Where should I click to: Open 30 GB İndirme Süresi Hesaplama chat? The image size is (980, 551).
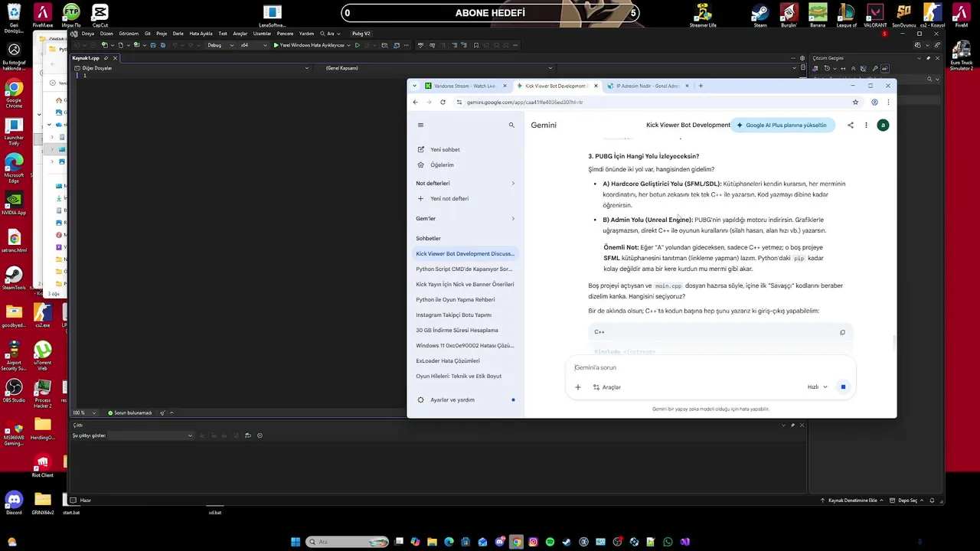pyautogui.click(x=465, y=330)
